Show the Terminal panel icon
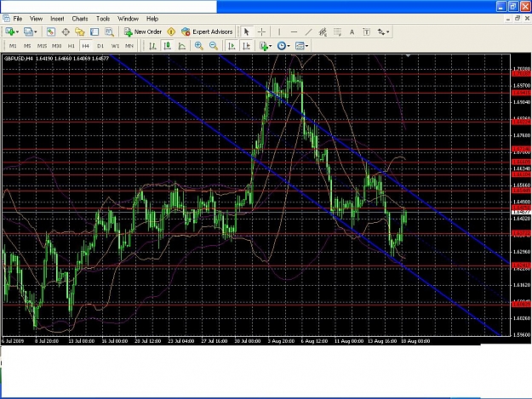Viewport: 532px width, 399px height. click(x=94, y=31)
